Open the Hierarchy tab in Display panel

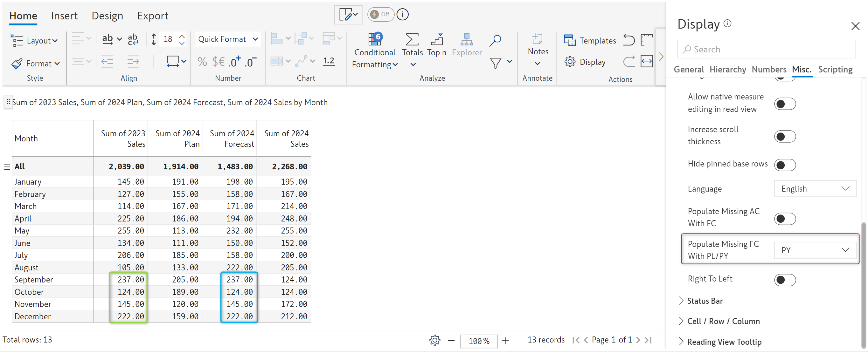coord(727,69)
